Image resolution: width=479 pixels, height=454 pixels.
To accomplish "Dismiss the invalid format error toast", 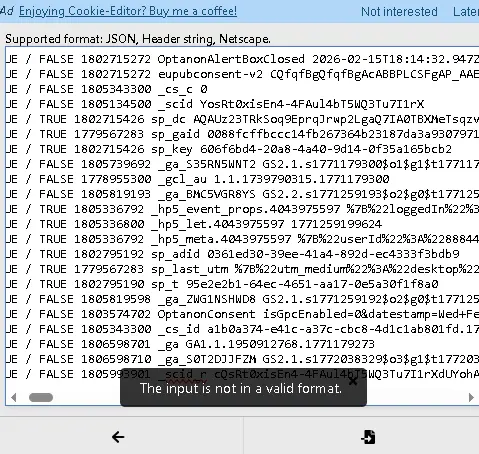I will pyautogui.click(x=353, y=381).
